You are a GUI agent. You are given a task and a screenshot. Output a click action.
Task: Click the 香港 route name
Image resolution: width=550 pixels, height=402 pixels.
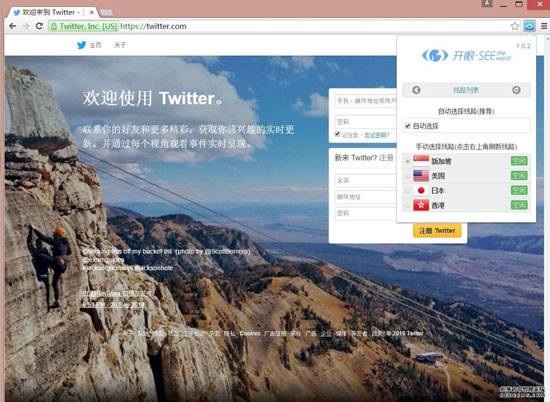point(438,206)
